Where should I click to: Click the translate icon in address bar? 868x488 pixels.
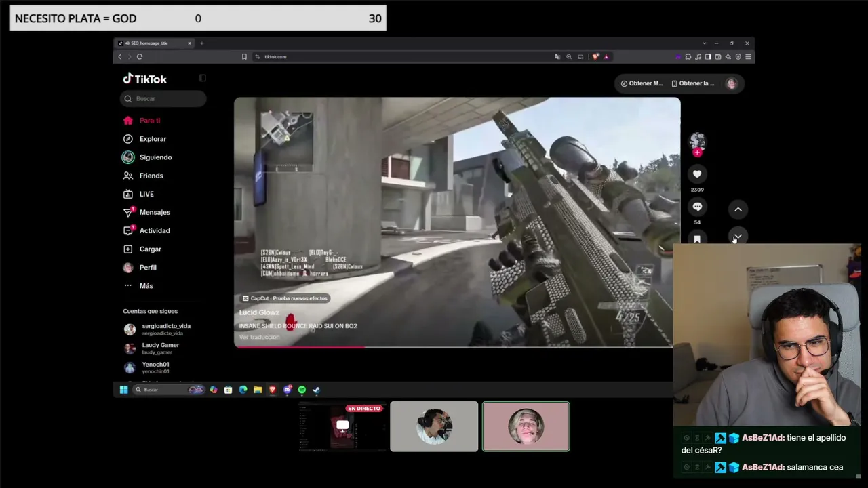click(x=557, y=56)
